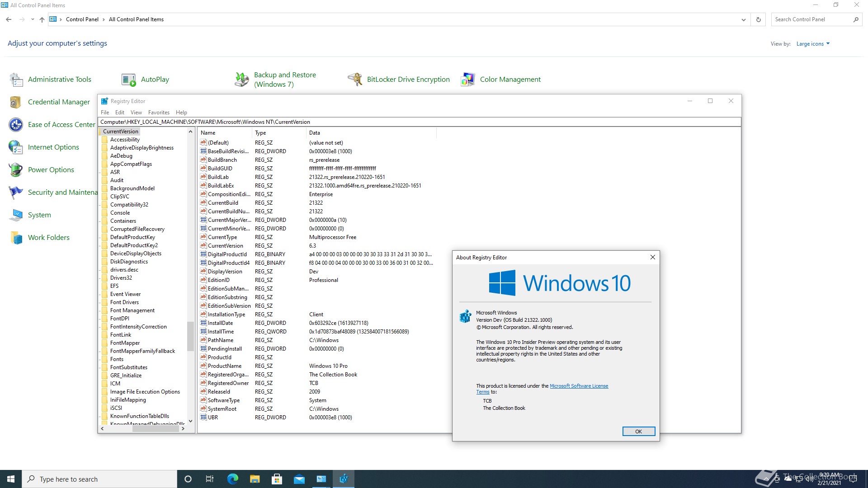Select the ProductName registry value
868x488 pixels.
click(x=225, y=366)
